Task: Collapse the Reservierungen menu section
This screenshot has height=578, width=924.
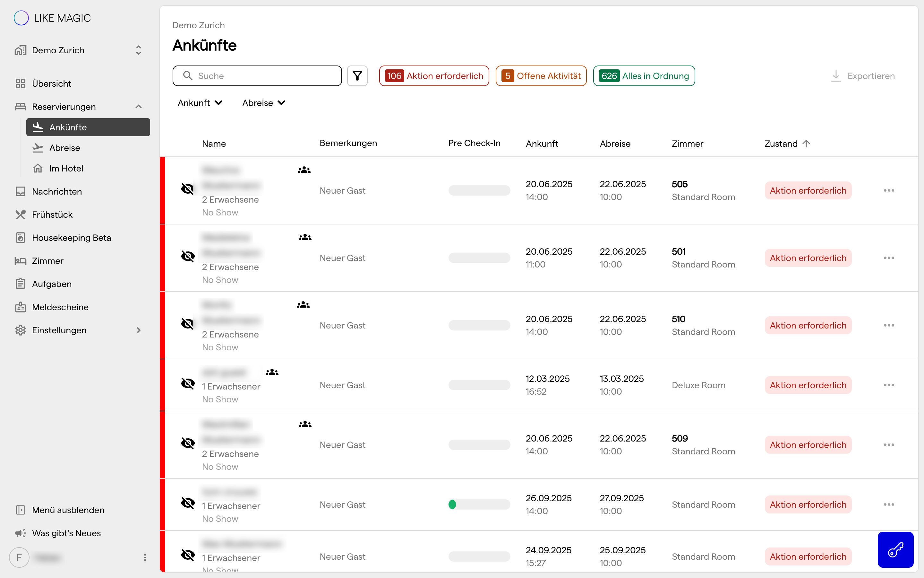Action: coord(139,107)
